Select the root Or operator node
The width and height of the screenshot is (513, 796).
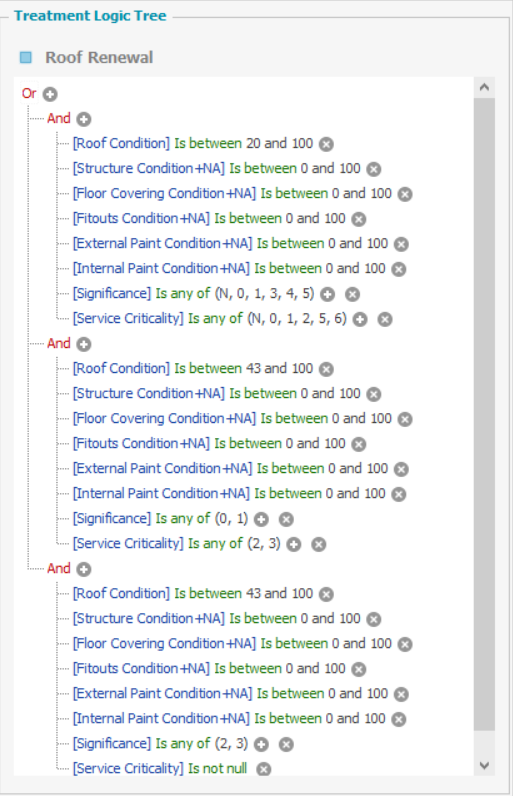point(29,93)
